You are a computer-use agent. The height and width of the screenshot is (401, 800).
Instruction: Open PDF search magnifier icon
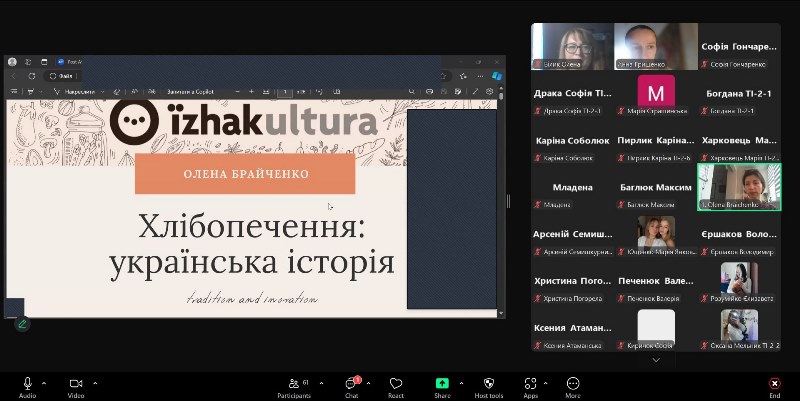pyautogui.click(x=411, y=92)
